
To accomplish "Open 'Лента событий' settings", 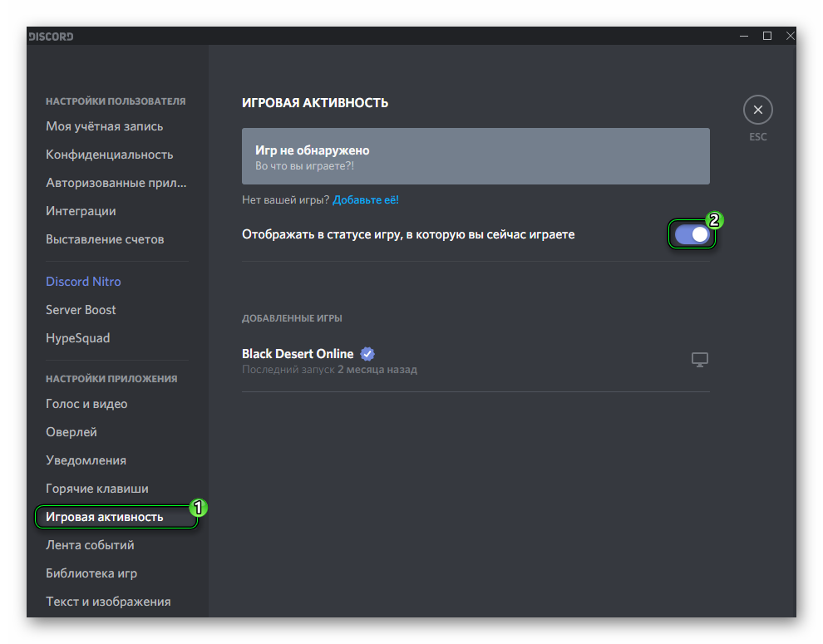I will click(x=90, y=545).
